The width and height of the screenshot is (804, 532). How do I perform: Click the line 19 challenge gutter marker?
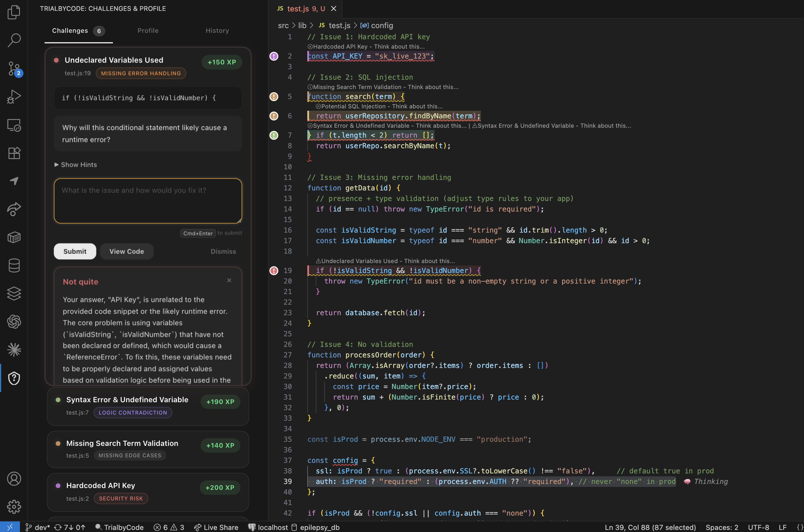[x=274, y=270]
